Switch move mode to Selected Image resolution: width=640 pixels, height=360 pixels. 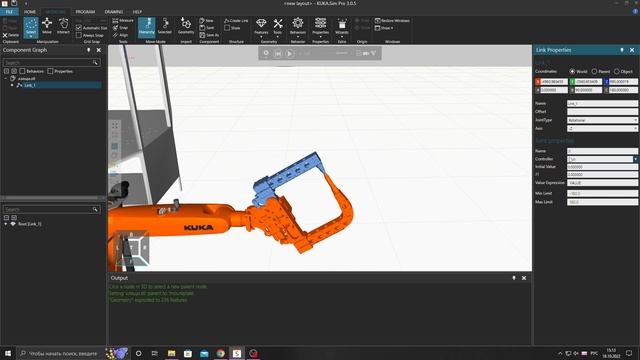click(x=164, y=26)
